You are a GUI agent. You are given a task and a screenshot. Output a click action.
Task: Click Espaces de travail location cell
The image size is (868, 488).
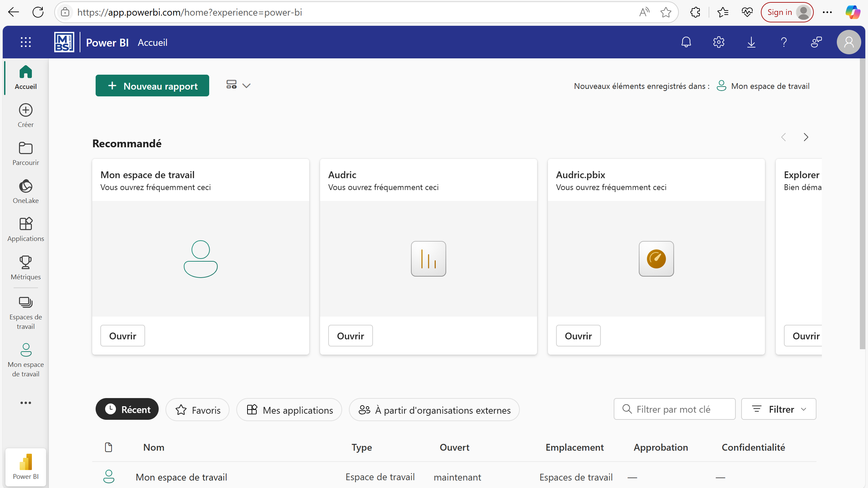[x=576, y=477]
